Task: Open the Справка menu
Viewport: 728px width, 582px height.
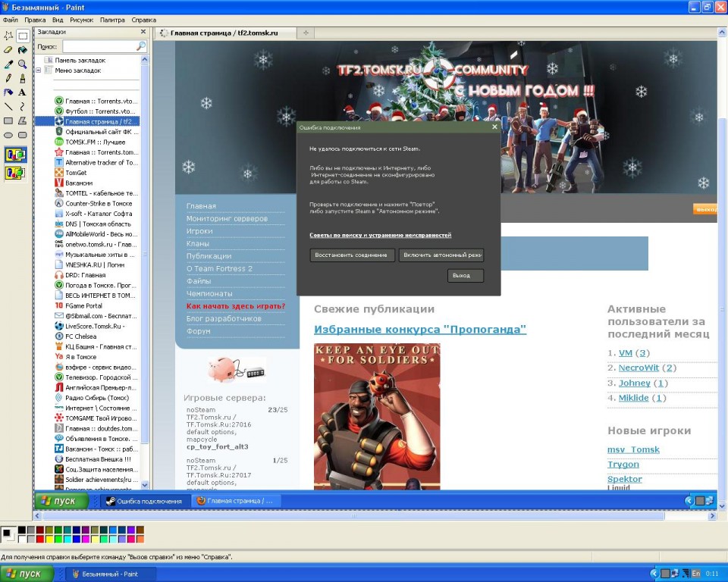Action: point(143,20)
